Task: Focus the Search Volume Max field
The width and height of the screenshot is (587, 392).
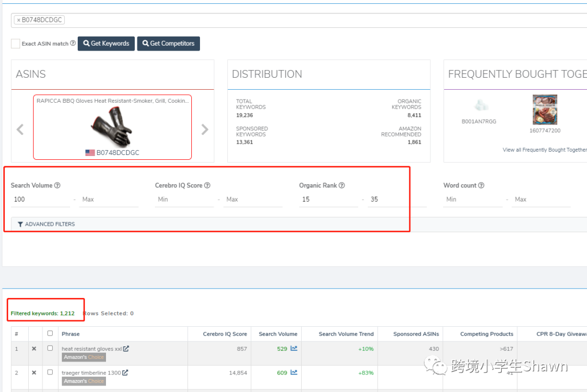Action: click(109, 200)
